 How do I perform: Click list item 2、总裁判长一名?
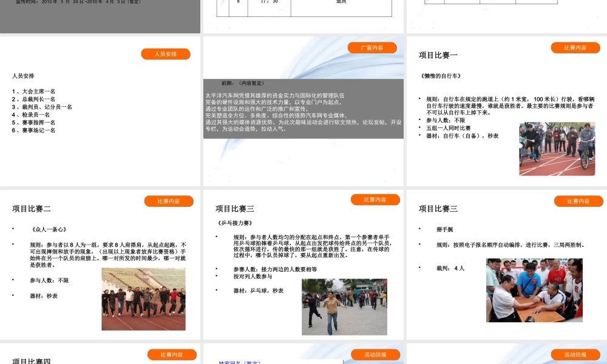click(33, 99)
